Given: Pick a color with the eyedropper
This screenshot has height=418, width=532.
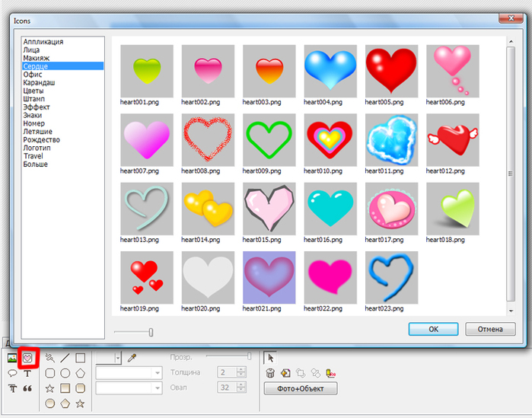Looking at the screenshot, I should 132,358.
